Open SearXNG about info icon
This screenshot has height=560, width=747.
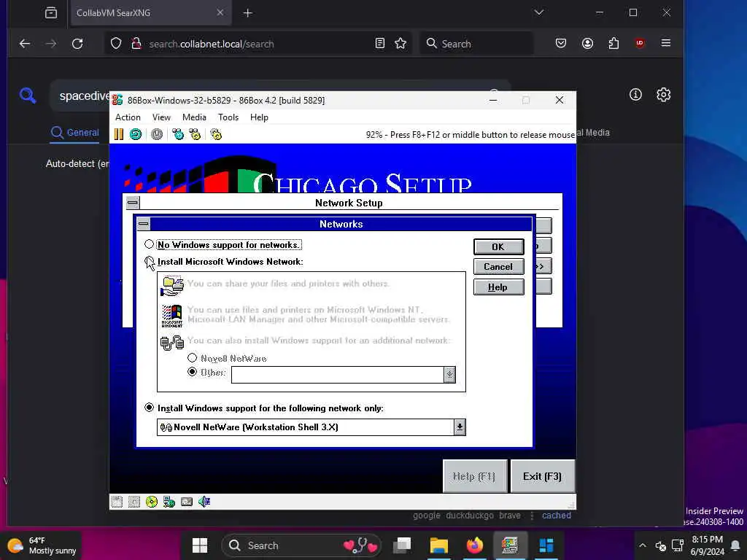coord(635,95)
